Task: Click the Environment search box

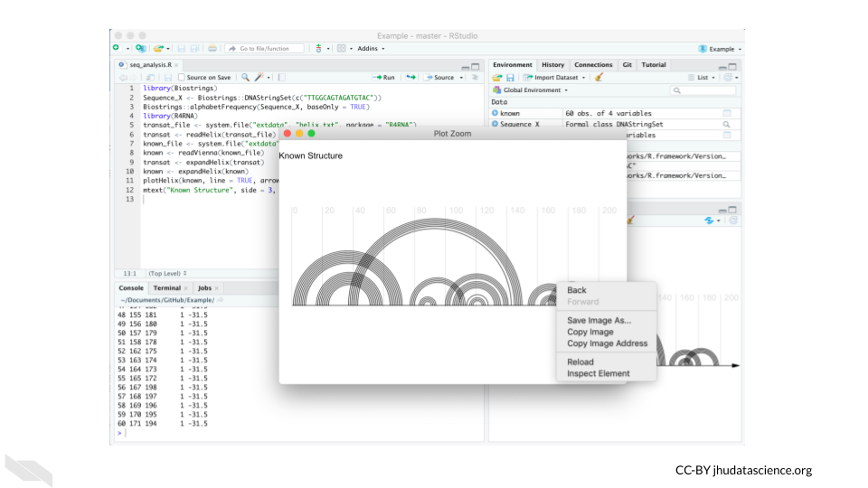Action: pyautogui.click(x=703, y=90)
